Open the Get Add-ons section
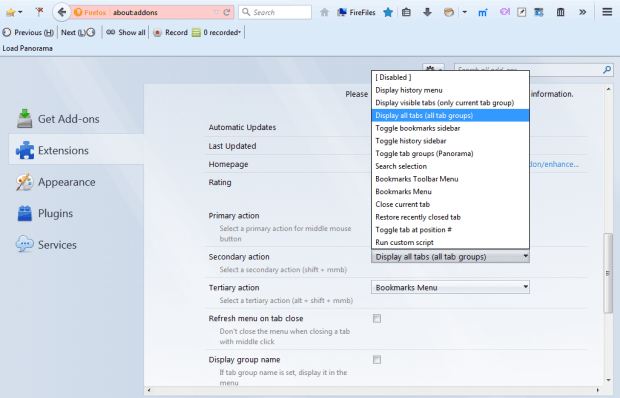Screen dimensions: 620x398 click(76, 119)
